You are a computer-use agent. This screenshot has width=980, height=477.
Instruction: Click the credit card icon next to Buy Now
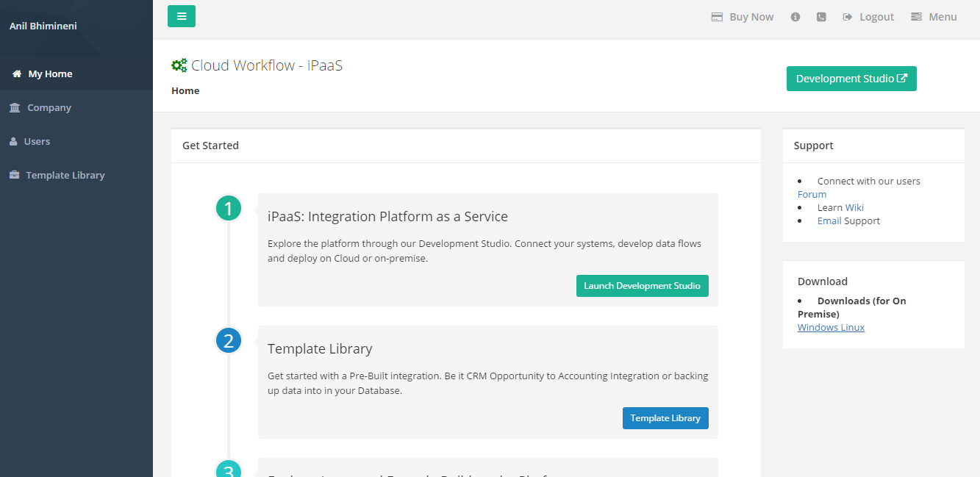tap(717, 16)
